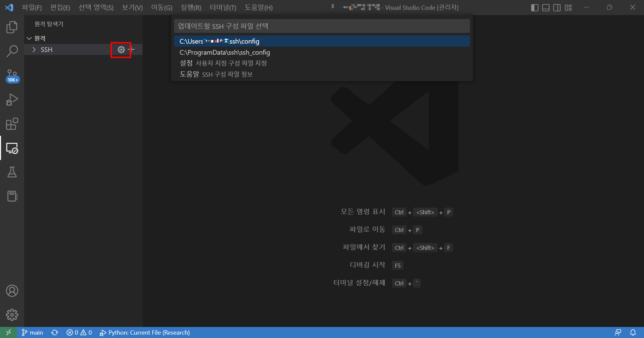644x338 pixels.
Task: Toggle primary sidebar layout button
Action: click(x=535, y=8)
